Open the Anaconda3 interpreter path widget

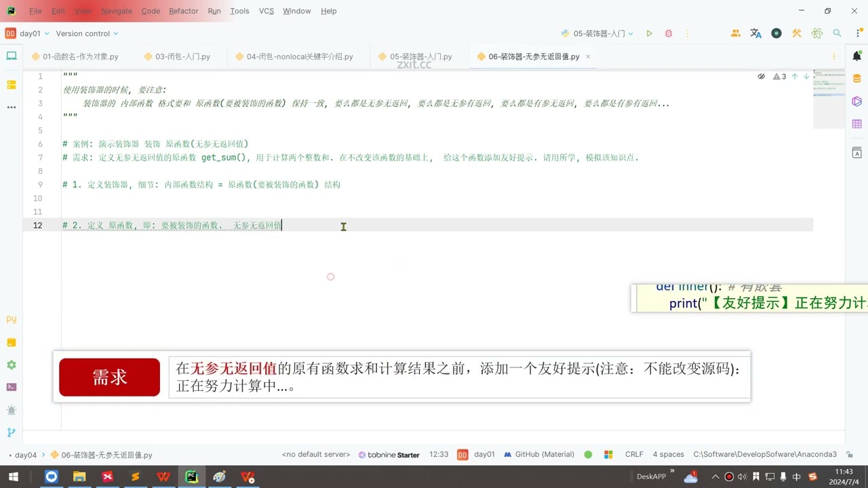(x=765, y=455)
